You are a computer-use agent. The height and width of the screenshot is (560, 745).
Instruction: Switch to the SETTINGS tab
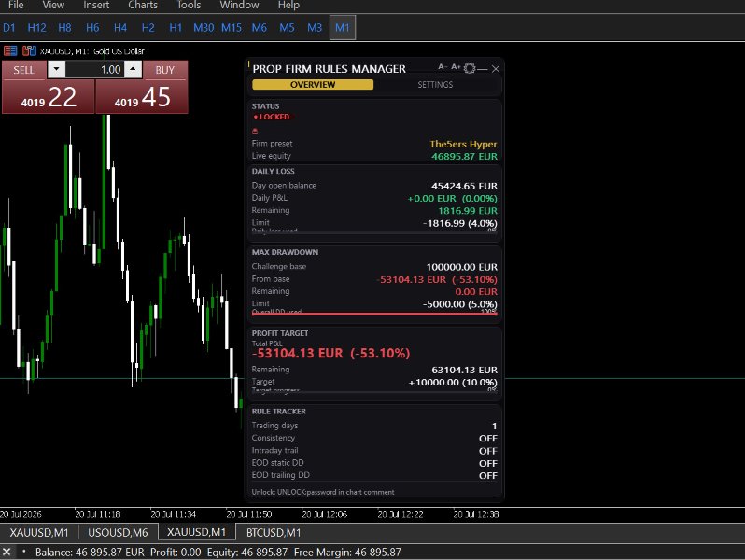(x=435, y=85)
